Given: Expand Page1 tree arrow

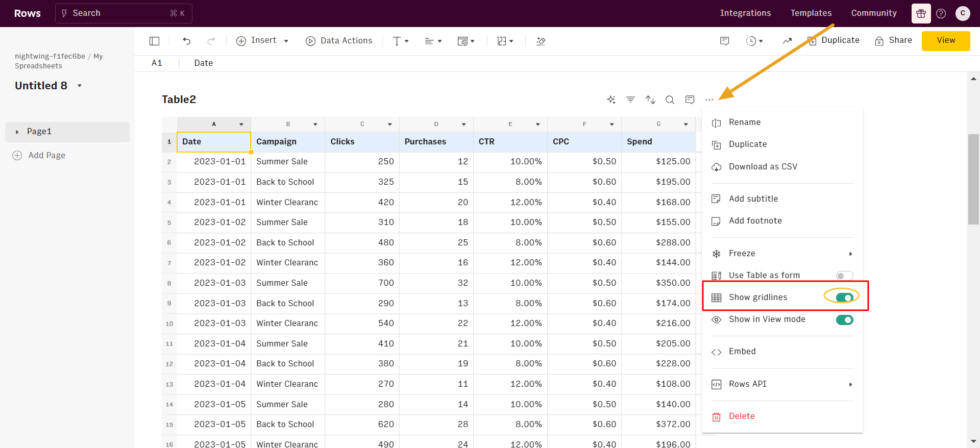Looking at the screenshot, I should 17,132.
